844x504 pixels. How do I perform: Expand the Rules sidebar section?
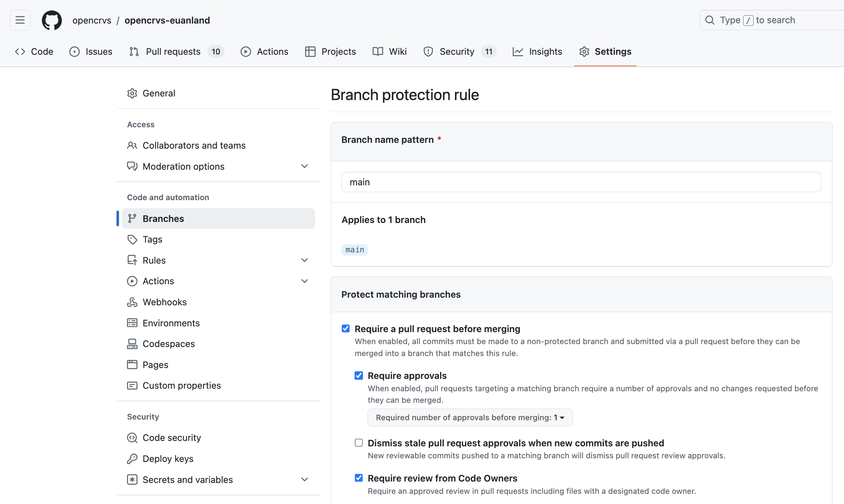[304, 260]
